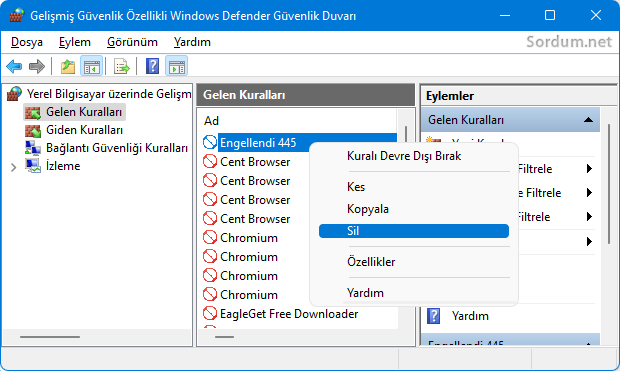The height and width of the screenshot is (371, 620).
Task: Click the Up one level folder icon
Action: pyautogui.click(x=68, y=66)
